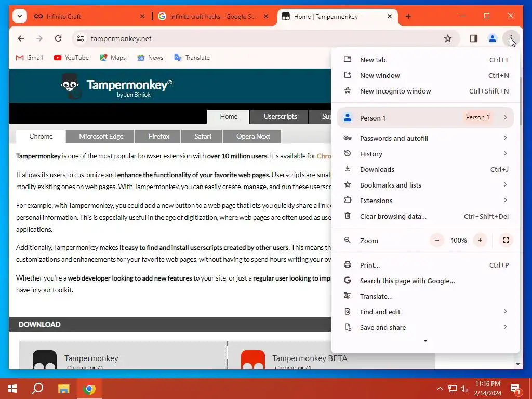Expand the History submenu
The height and width of the screenshot is (399, 532).
425,154
